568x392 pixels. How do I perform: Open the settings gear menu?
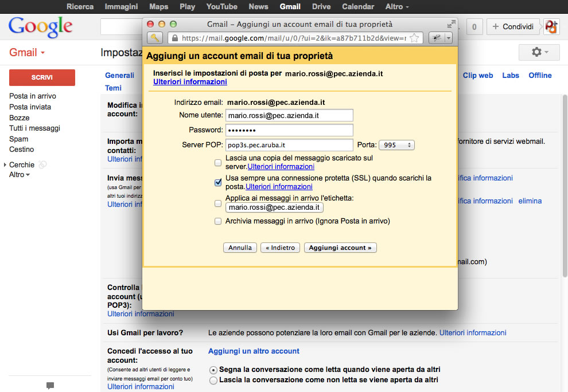[538, 52]
